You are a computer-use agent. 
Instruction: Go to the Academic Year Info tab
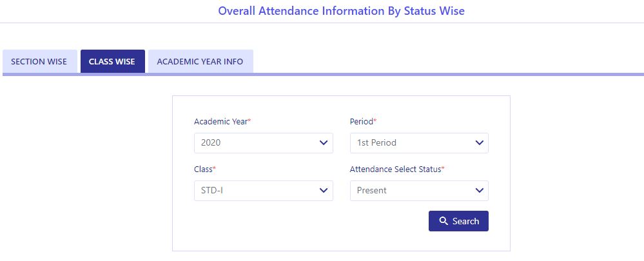pyautogui.click(x=200, y=62)
